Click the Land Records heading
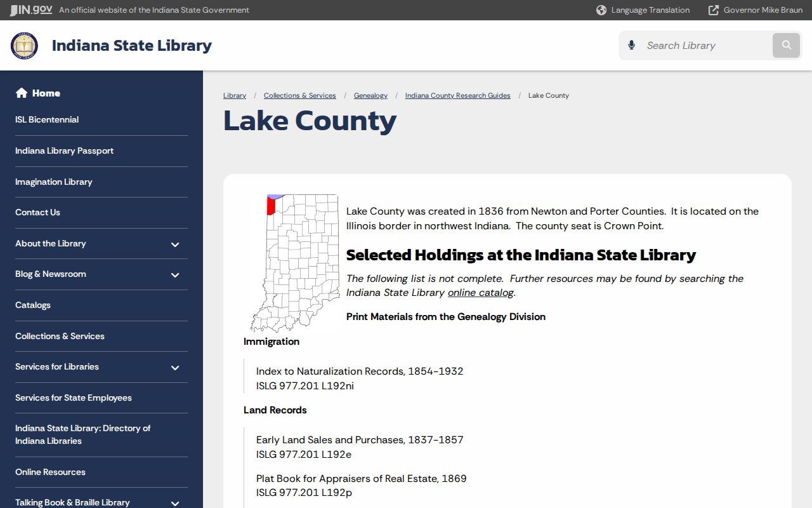Viewport: 812px width, 508px height. 275,410
